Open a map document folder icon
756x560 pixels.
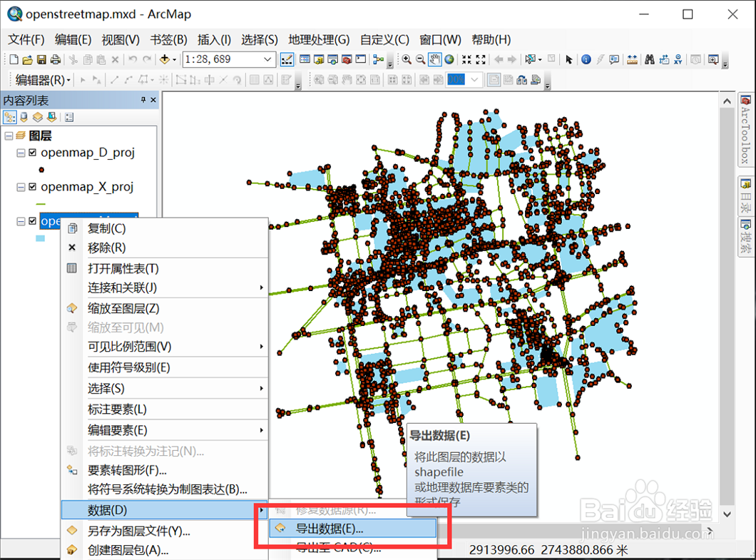(28, 59)
